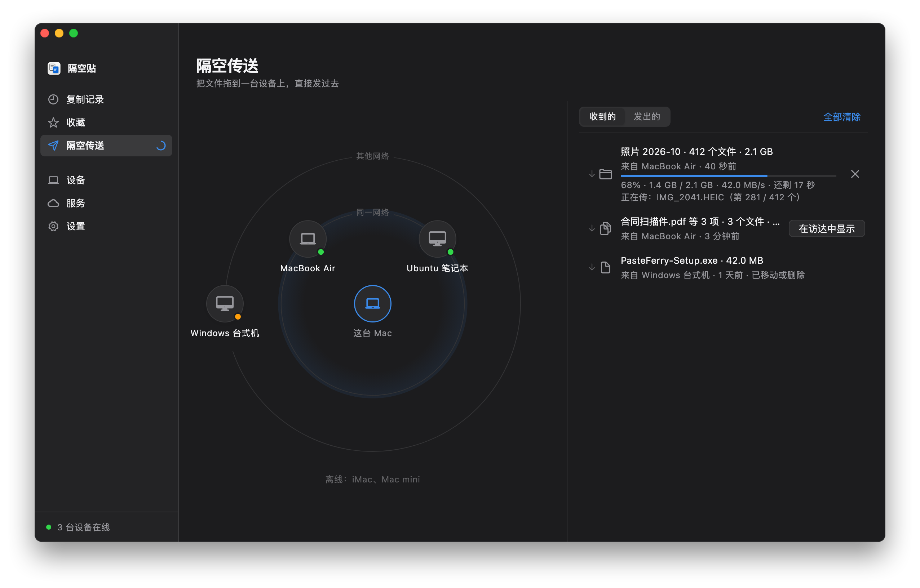Click 来自 MacBook Air · 3 分钟前 line
920x588 pixels.
680,236
